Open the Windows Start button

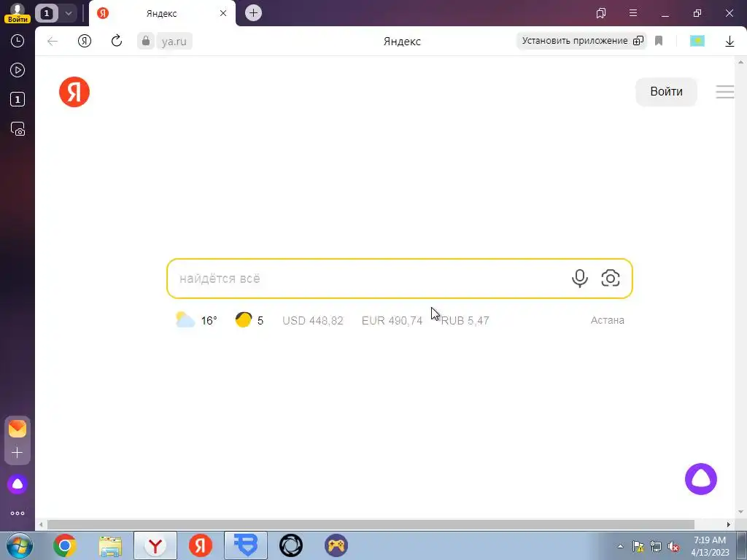tap(20, 545)
